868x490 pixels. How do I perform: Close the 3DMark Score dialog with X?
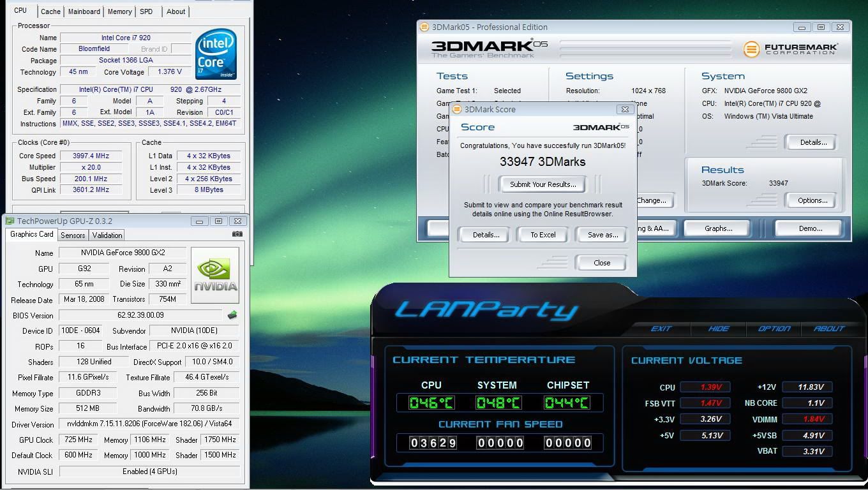pos(625,109)
